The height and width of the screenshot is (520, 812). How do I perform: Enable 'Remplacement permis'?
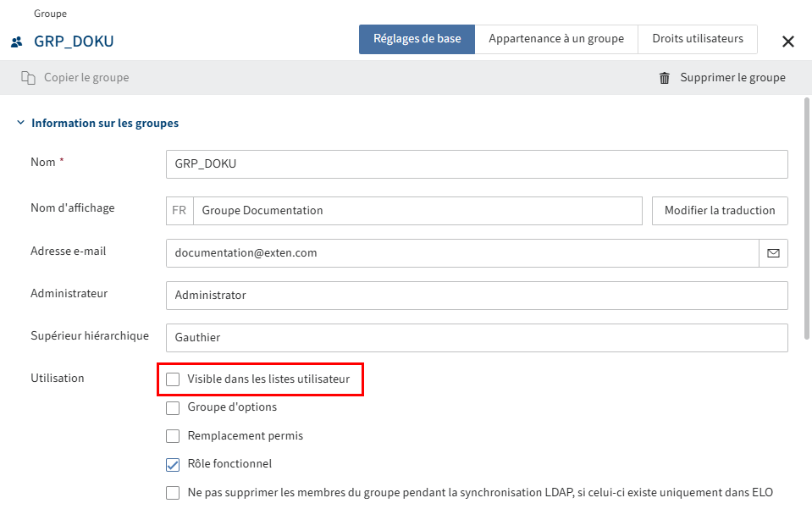[173, 435]
